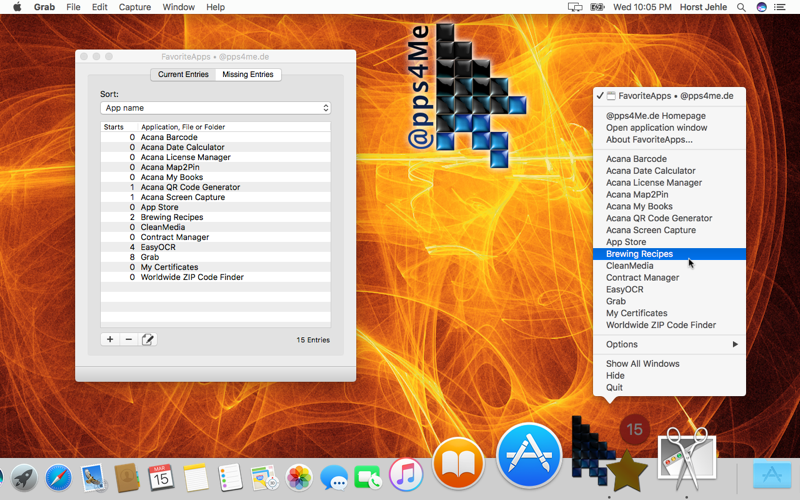Select App Store row in entries table
The image size is (800, 500).
click(215, 207)
